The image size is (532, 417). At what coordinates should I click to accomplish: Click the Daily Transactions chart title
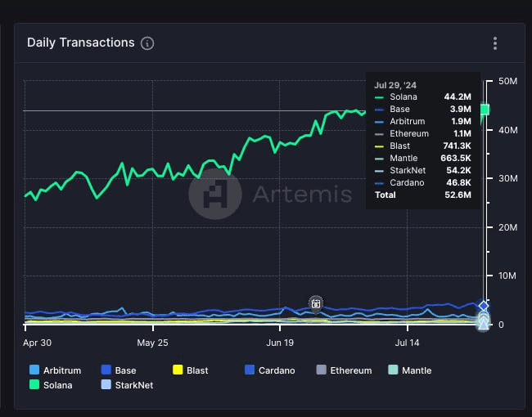(80, 43)
